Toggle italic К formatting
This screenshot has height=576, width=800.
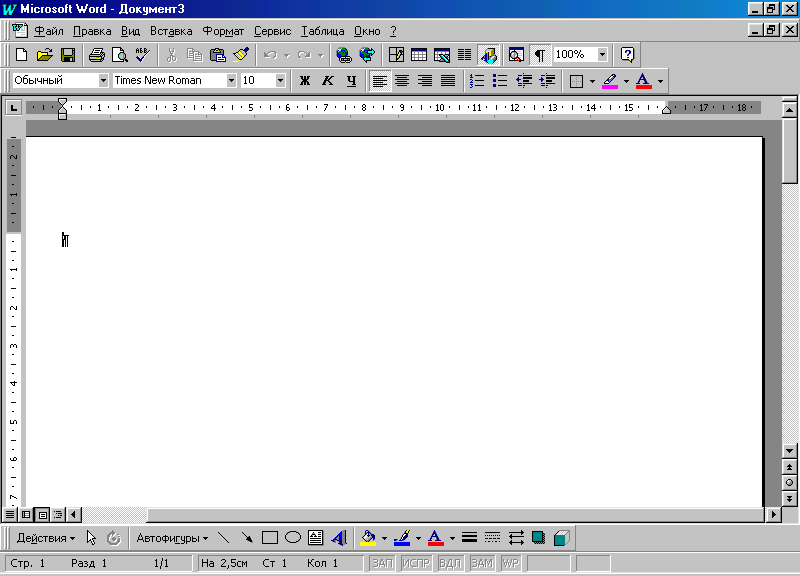pos(328,81)
